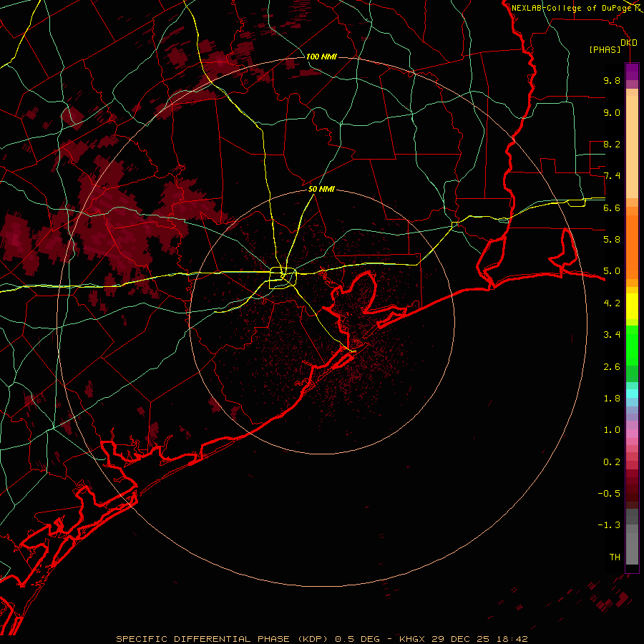Click the [PHAS] units label
The width and height of the screenshot is (644, 644).
(605, 50)
